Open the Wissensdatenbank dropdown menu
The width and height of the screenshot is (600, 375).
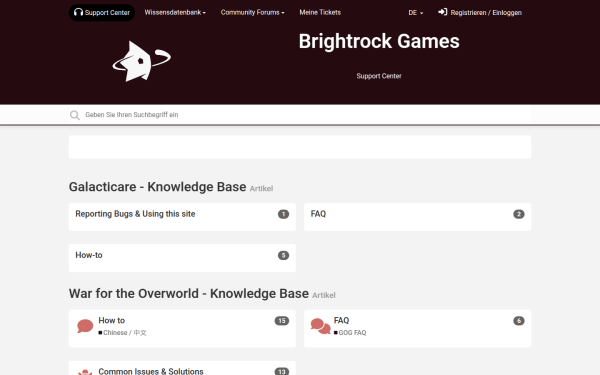175,12
